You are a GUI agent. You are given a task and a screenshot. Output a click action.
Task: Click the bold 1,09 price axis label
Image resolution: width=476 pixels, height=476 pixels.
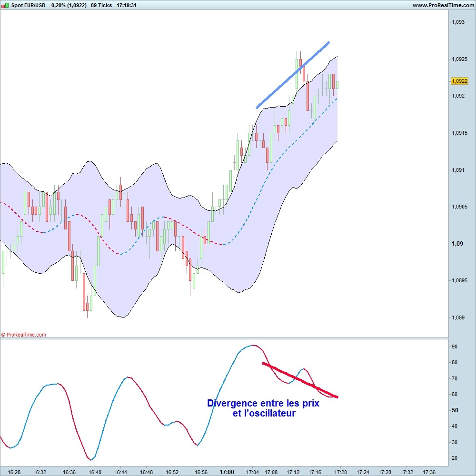point(457,243)
